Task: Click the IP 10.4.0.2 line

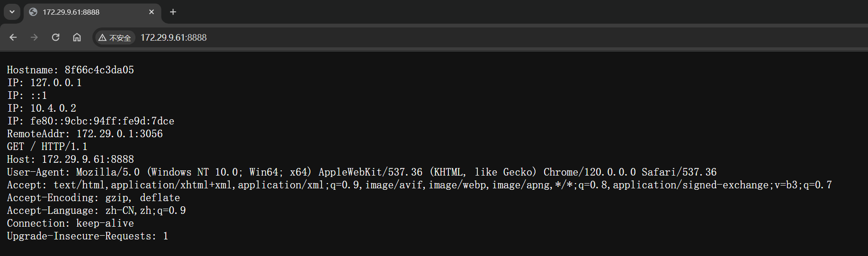Action: (x=42, y=108)
